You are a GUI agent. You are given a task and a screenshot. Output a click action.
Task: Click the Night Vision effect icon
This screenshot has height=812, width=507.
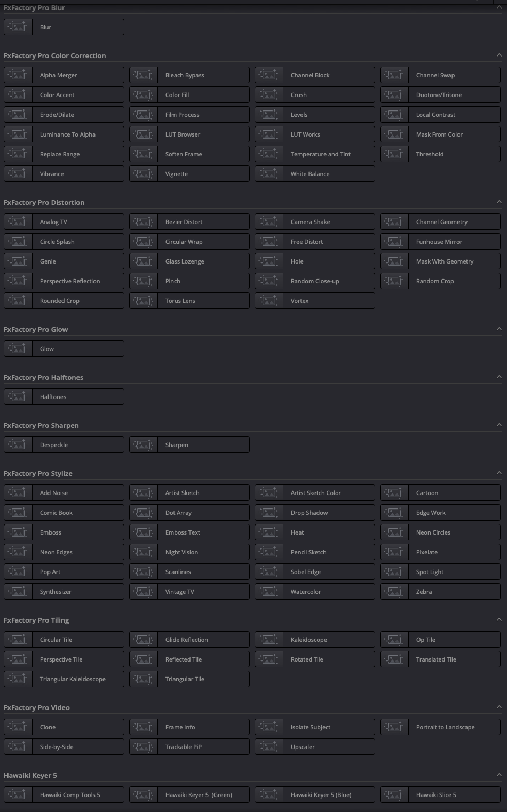(144, 552)
